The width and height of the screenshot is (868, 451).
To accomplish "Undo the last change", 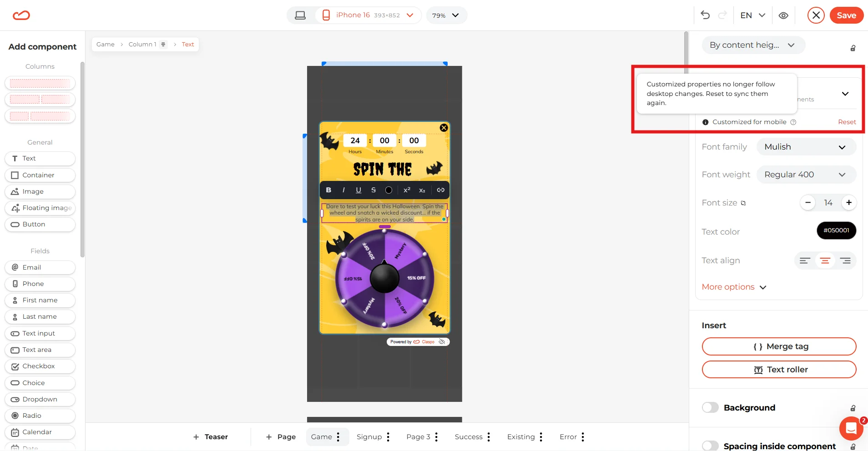I will [x=705, y=15].
